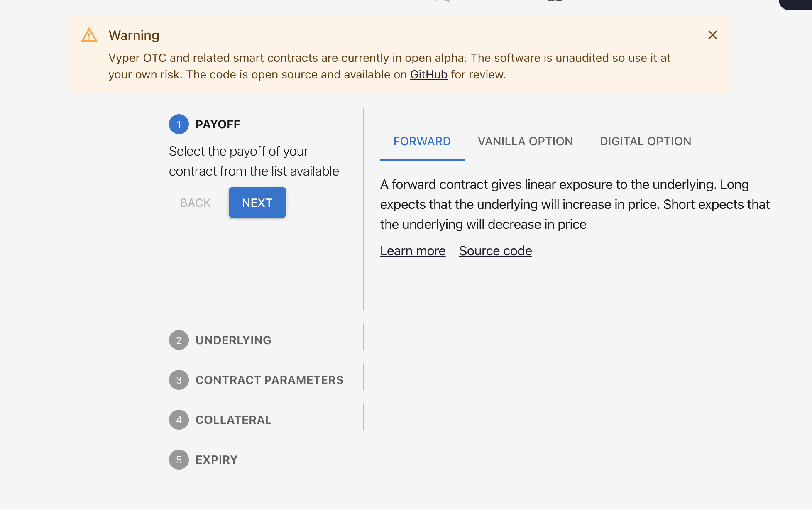Open the GitHub link in the warning
Viewport: 812px width, 509px height.
pos(429,75)
